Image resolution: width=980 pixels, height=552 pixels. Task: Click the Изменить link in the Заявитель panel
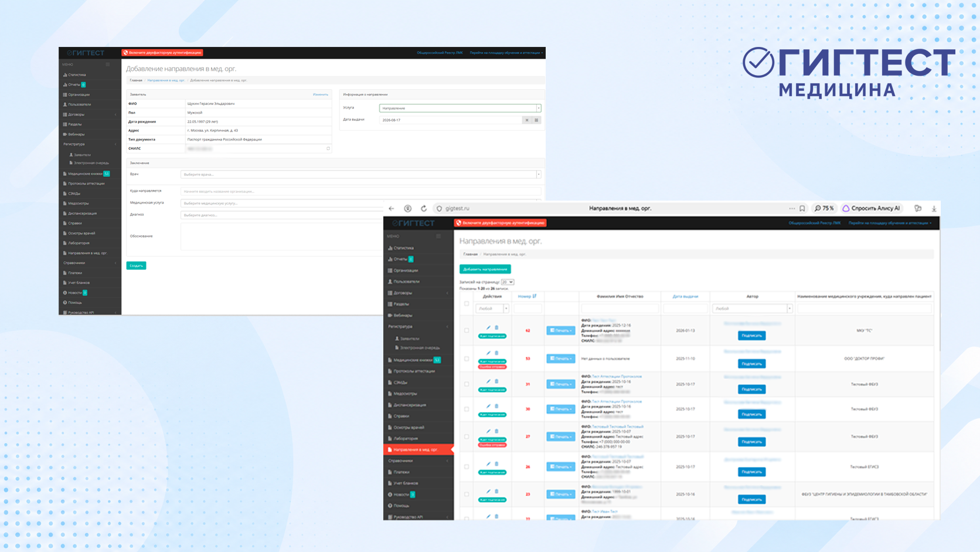[321, 94]
